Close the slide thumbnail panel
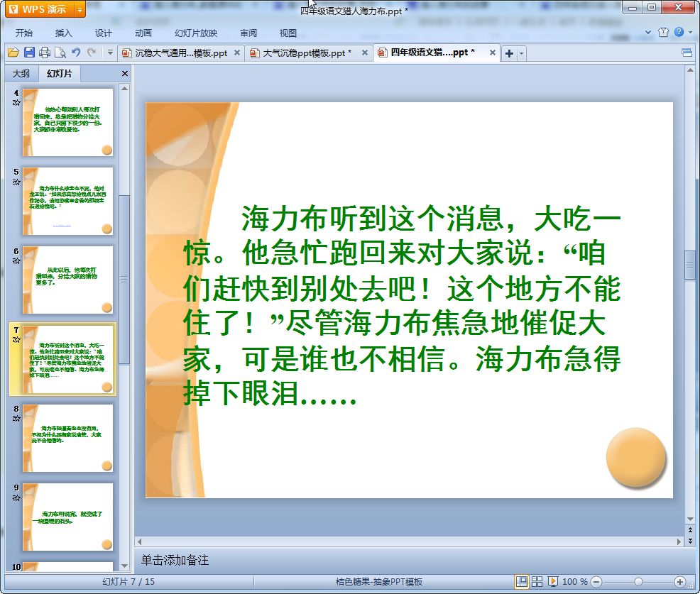The height and width of the screenshot is (594, 700). tap(125, 74)
